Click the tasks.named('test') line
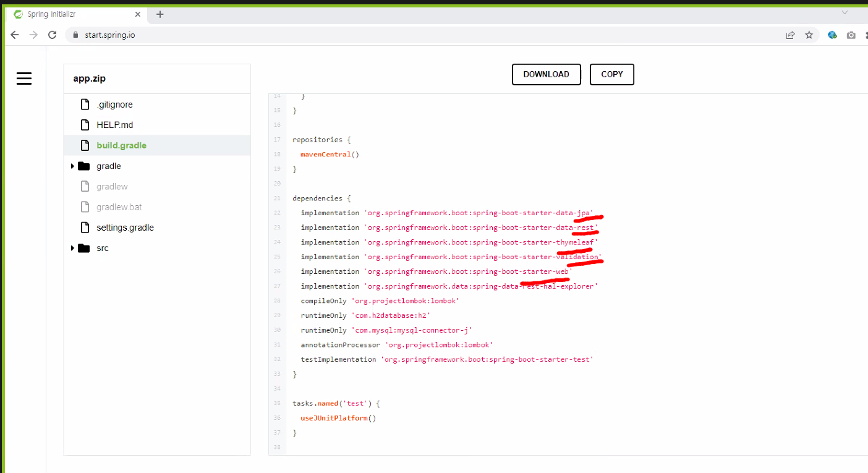This screenshot has height=473, width=868. [x=336, y=403]
